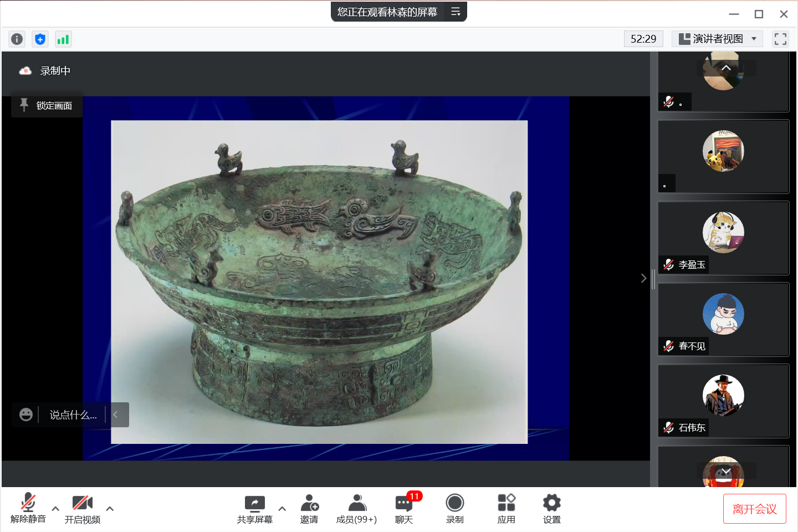798x532 pixels.
Task: Open the Speaker View dropdown
Action: 717,39
